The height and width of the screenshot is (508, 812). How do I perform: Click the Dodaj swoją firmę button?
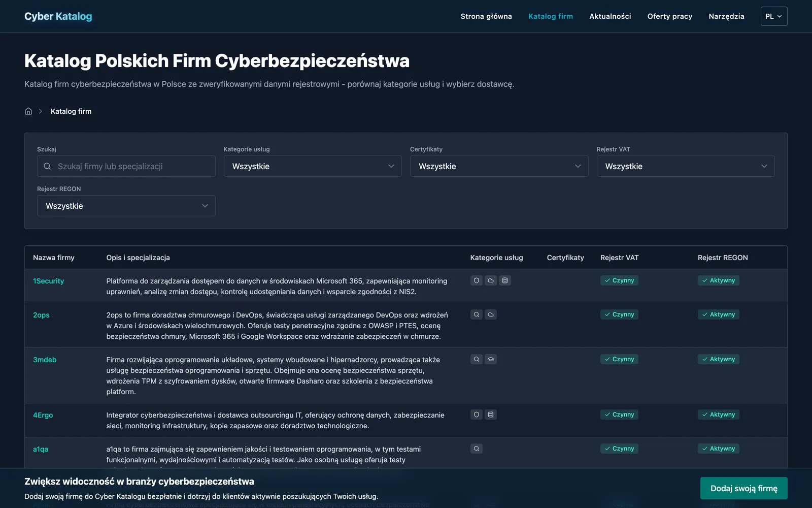(x=744, y=488)
